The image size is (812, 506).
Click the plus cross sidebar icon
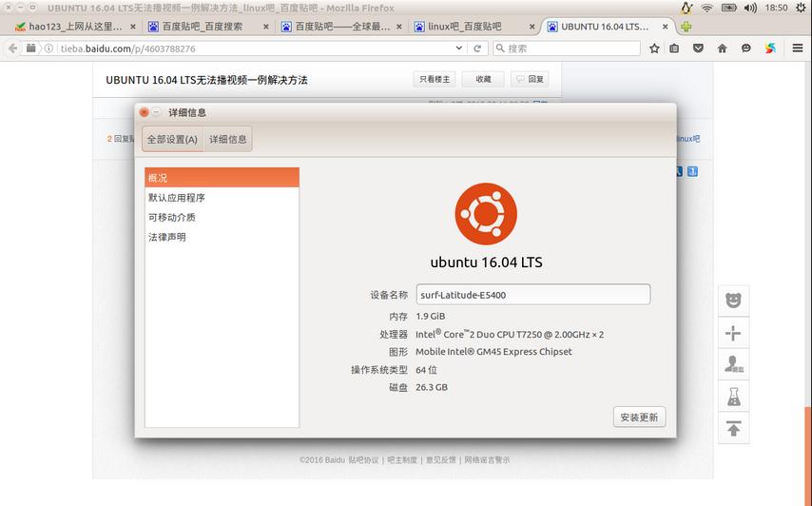click(733, 333)
